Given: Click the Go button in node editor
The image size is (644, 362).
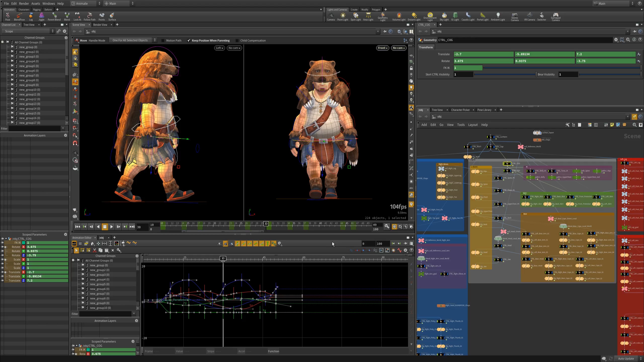Looking at the screenshot, I should tap(441, 125).
